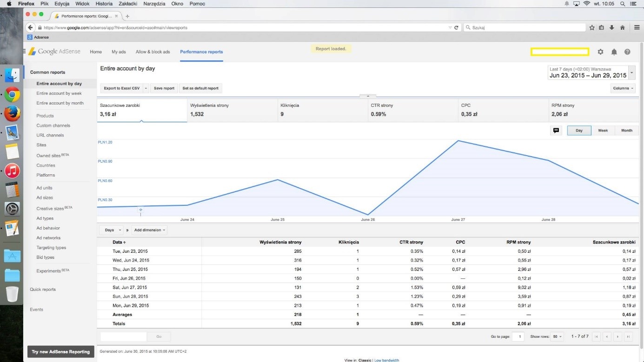Open the Adsense bookmark in toolbar
Screen dimensions: 644x362
point(38,37)
